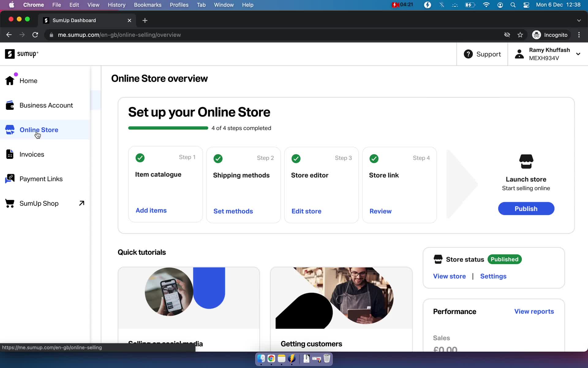Click the clock showing Mon 6 Dec
The height and width of the screenshot is (368, 588).
point(558,5)
